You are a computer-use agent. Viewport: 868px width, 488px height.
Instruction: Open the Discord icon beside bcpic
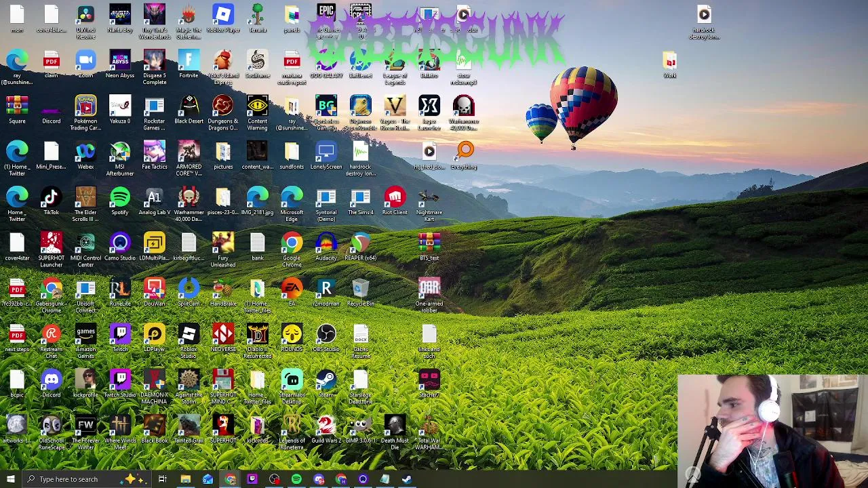coord(52,384)
